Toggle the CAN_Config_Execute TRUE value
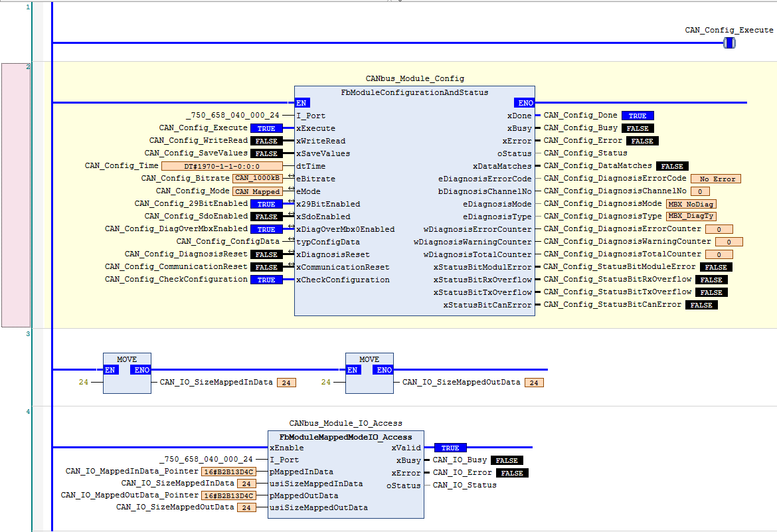 pos(266,128)
